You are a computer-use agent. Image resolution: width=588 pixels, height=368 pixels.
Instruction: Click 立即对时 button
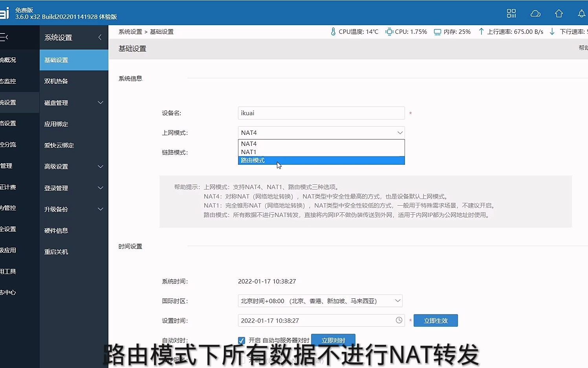pyautogui.click(x=333, y=340)
